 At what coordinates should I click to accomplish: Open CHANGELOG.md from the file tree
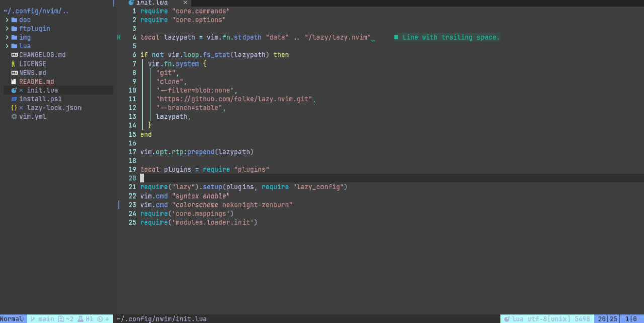coord(42,55)
